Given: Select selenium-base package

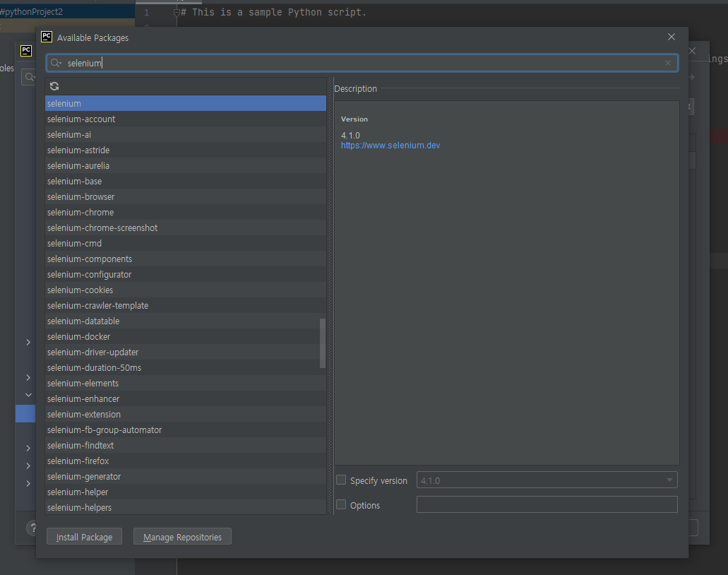Looking at the screenshot, I should [x=186, y=181].
